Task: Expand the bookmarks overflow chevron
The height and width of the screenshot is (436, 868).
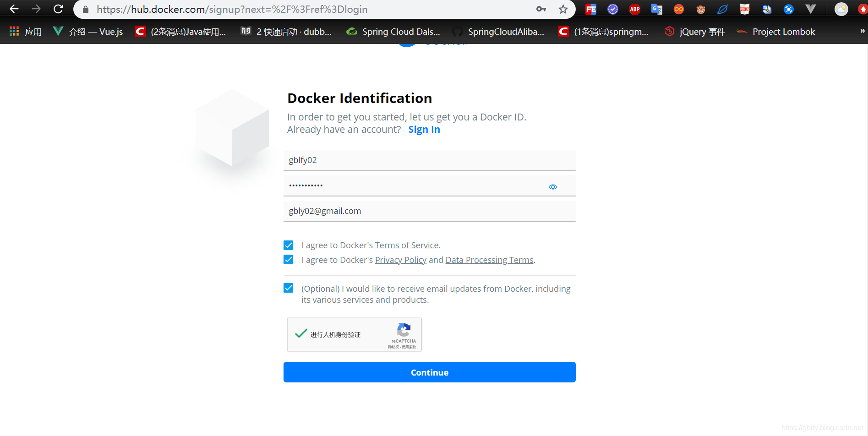Action: pyautogui.click(x=862, y=31)
